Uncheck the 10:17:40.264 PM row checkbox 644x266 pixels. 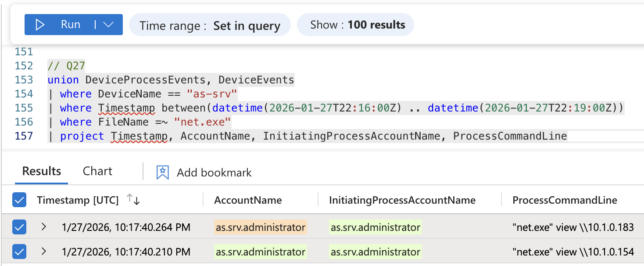pyautogui.click(x=20, y=227)
